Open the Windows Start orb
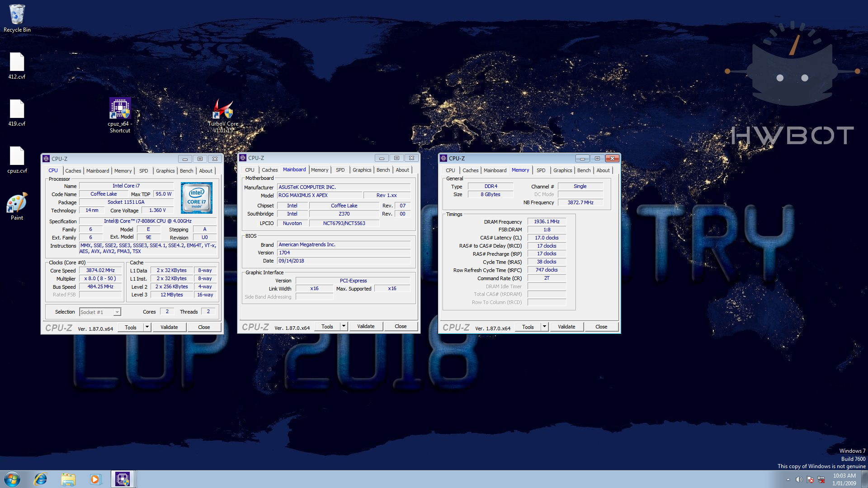Screen dimensions: 868x488 click(x=12, y=479)
